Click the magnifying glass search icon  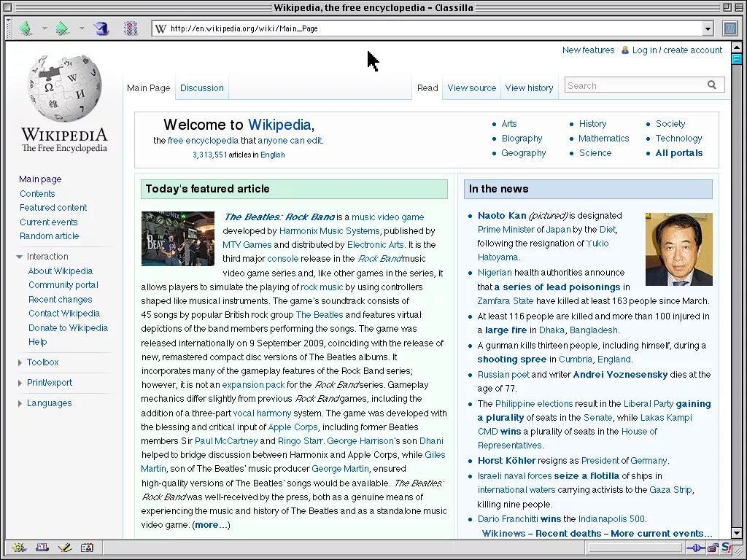[x=712, y=85]
